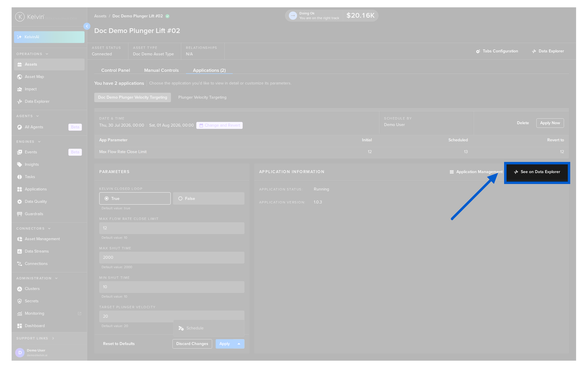This screenshot has width=588, height=368.
Task: Click the Doing Ok arrow status icon
Action: coord(293,16)
